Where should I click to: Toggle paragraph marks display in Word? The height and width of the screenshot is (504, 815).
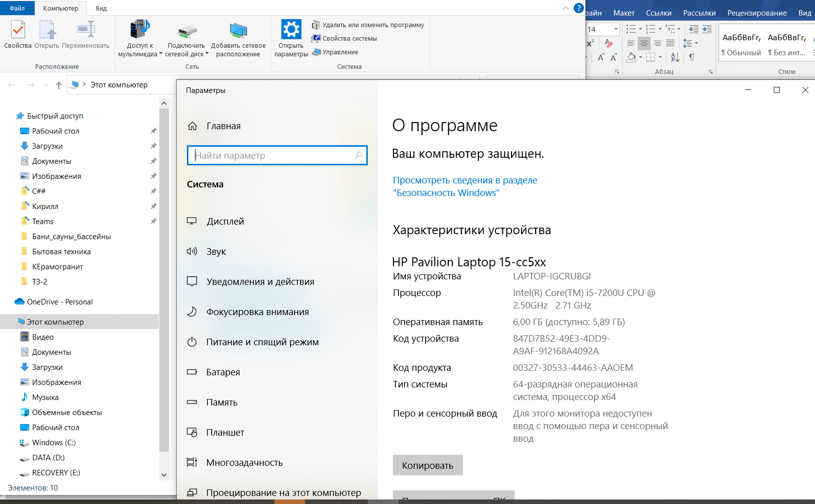point(692,57)
